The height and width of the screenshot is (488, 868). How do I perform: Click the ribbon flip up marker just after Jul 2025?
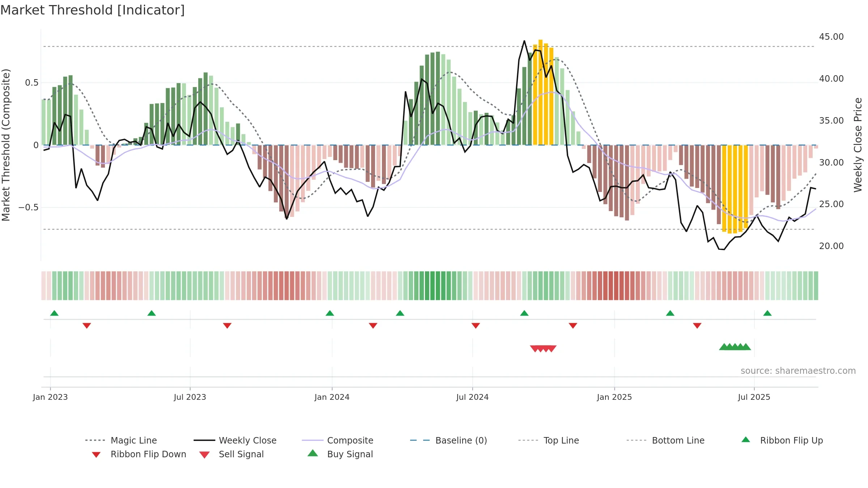point(767,313)
